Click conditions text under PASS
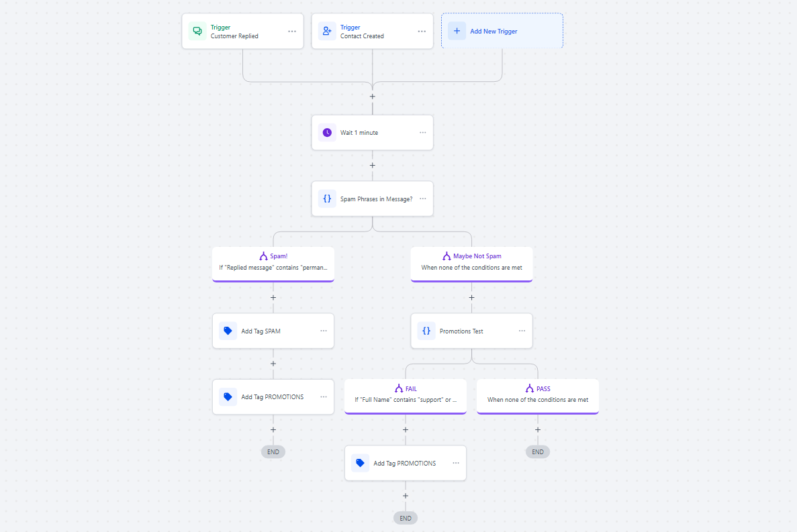Viewport: 797px width, 532px height. [538, 400]
